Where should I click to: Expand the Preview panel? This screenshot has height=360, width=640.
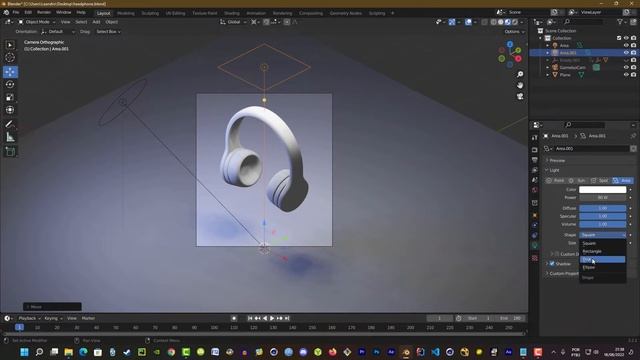click(x=557, y=160)
